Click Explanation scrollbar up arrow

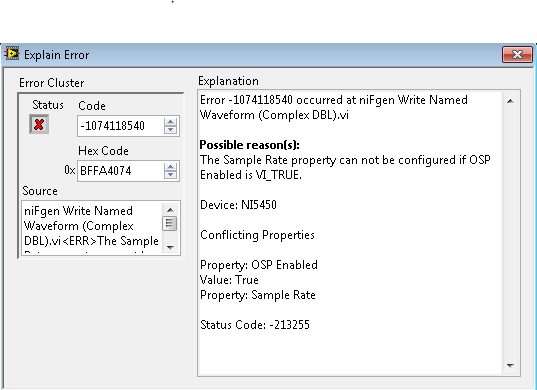510,101
